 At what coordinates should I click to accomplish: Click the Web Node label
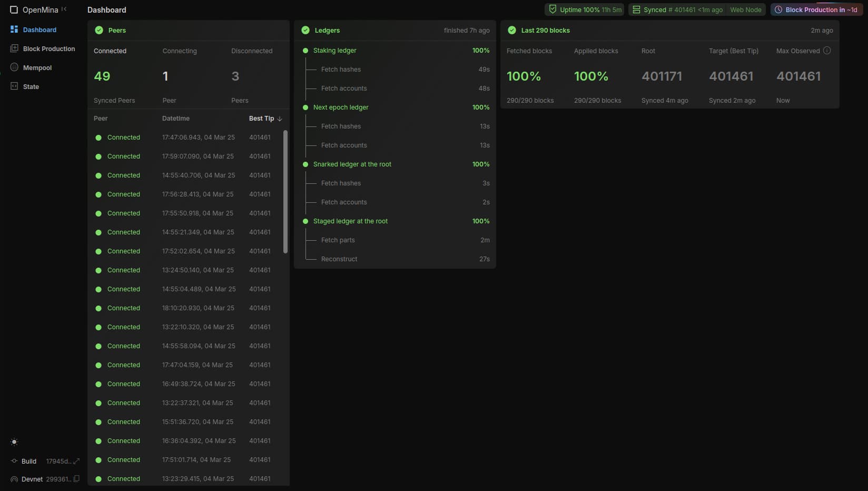pos(745,9)
